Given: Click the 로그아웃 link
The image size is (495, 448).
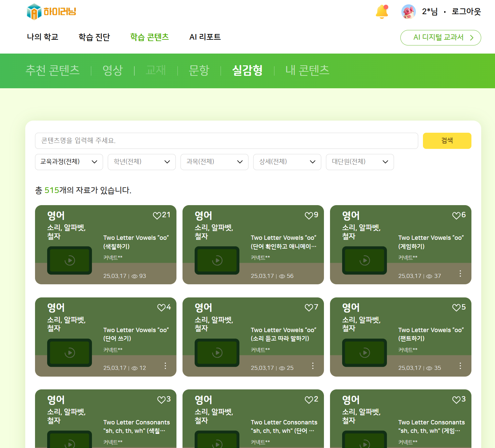Looking at the screenshot, I should (x=466, y=12).
